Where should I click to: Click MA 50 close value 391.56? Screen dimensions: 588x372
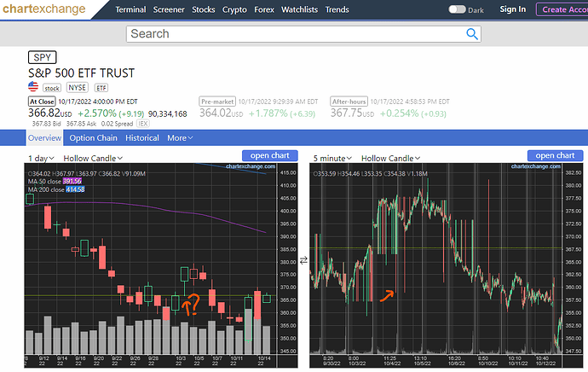(72, 182)
